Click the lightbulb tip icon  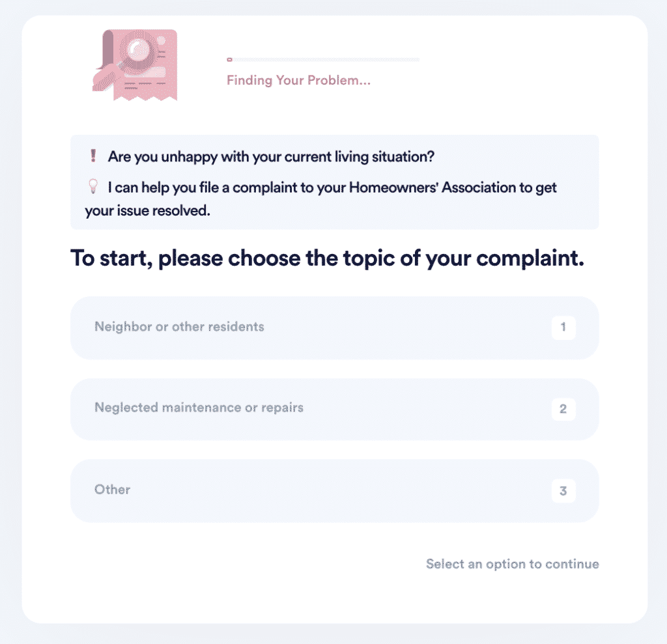click(92, 188)
